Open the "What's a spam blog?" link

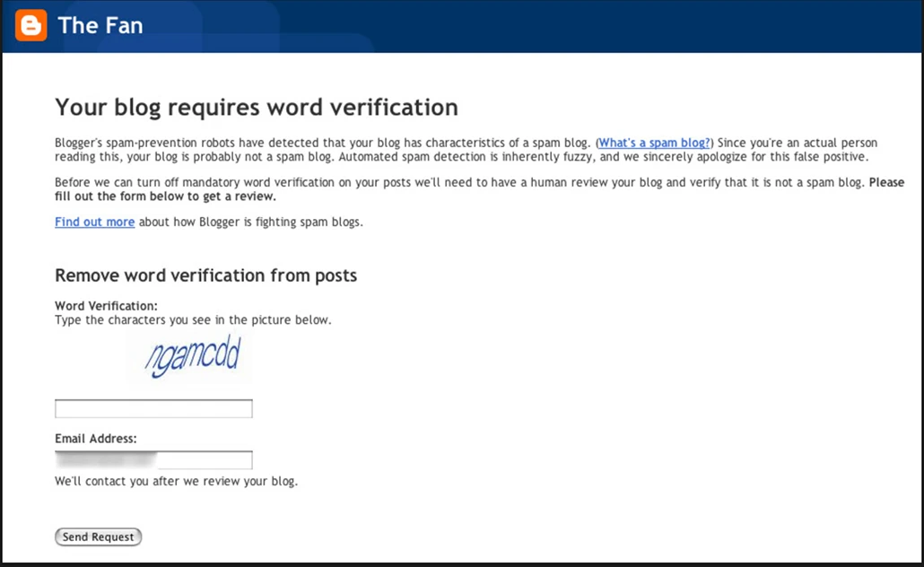pyautogui.click(x=655, y=143)
